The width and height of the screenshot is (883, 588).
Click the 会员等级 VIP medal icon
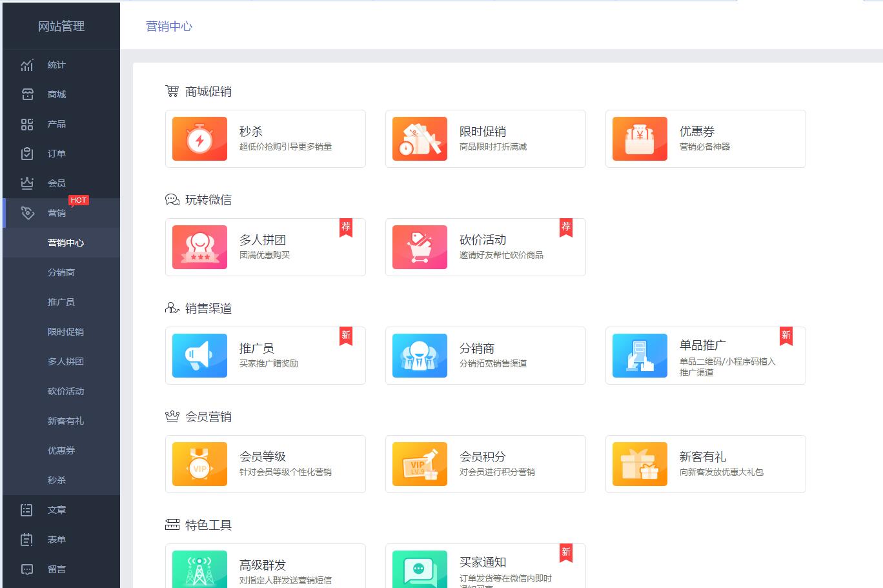click(x=199, y=464)
